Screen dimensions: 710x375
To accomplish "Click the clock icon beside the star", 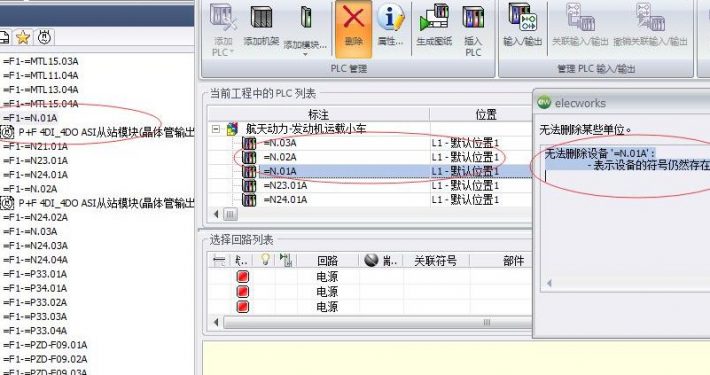I will 44,37.
